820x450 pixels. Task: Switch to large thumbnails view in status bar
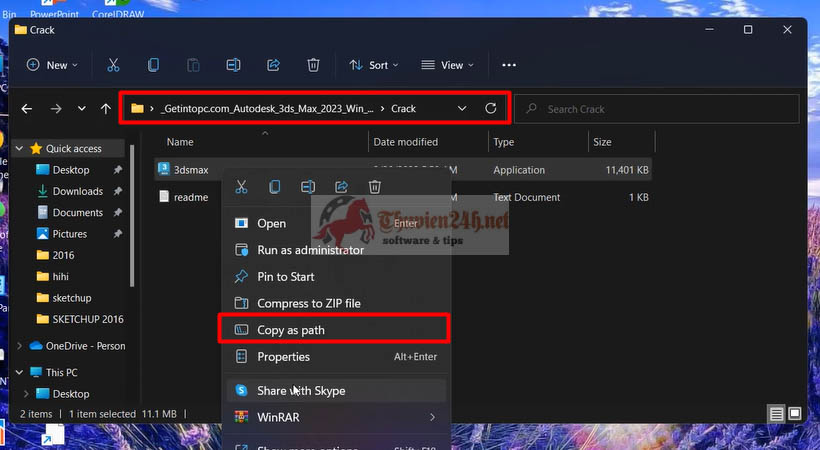pos(795,413)
